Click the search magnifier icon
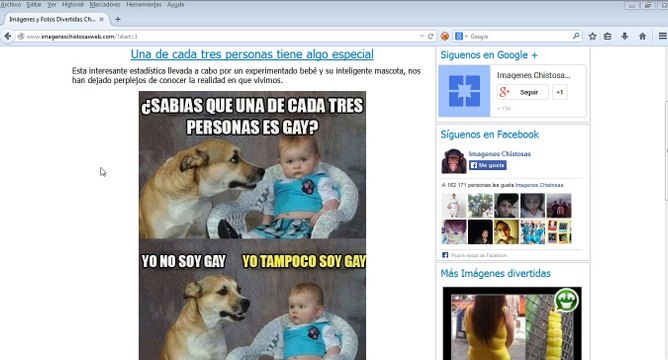Image resolution: width=668 pixels, height=360 pixels. tap(576, 36)
